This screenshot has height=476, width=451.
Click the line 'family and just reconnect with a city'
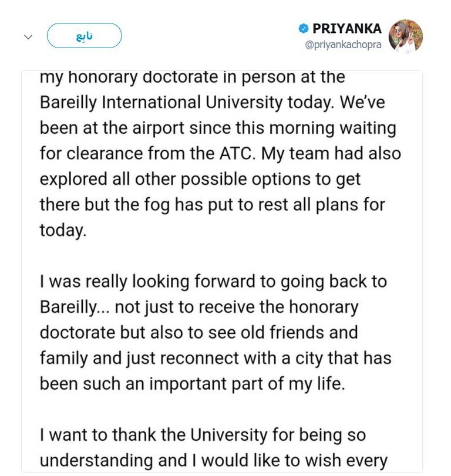(215, 357)
